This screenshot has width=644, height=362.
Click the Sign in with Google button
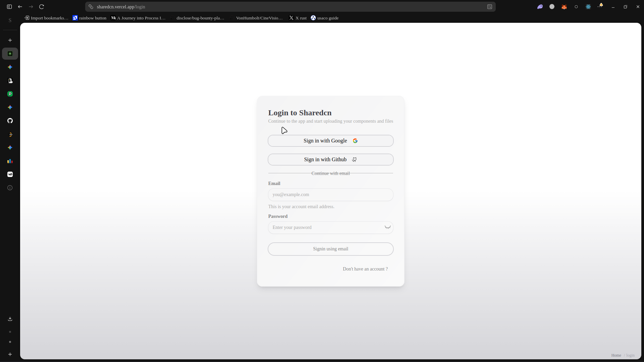pyautogui.click(x=330, y=141)
